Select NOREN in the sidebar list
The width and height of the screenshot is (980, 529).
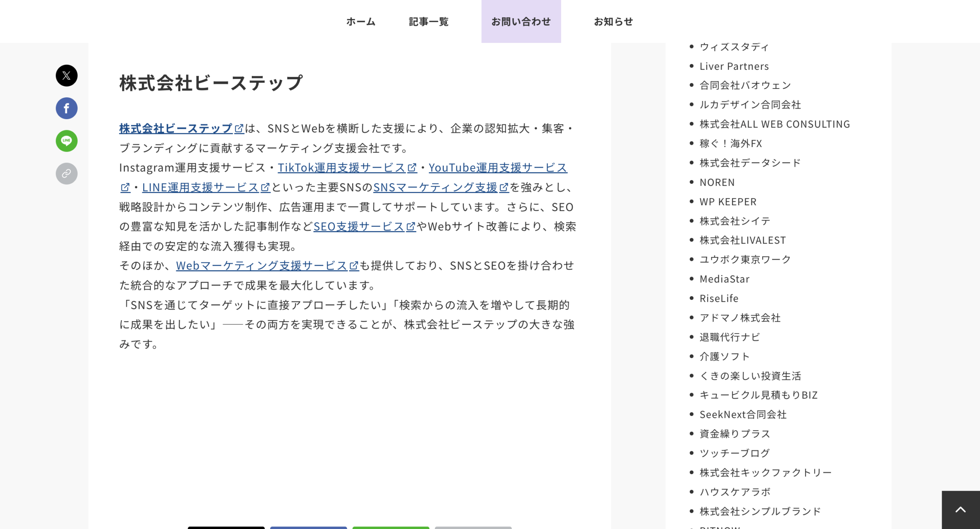click(717, 182)
